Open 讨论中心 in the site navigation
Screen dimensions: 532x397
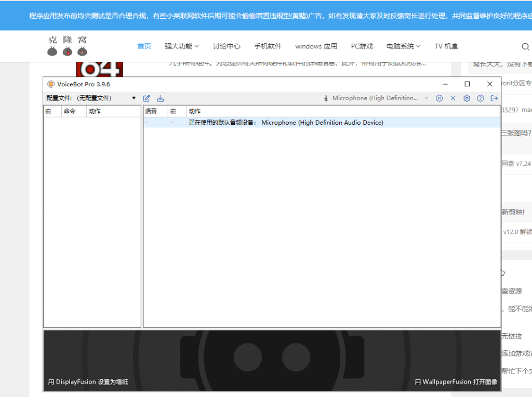(227, 46)
